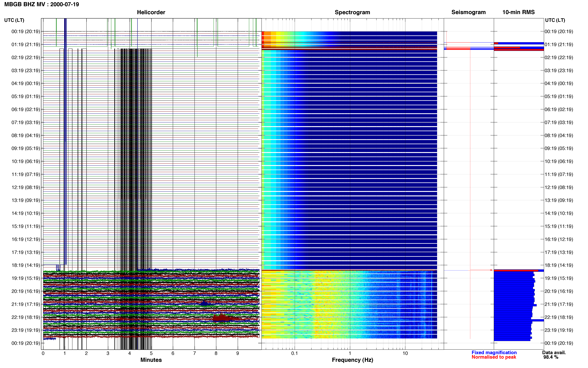588x368 pixels.
Task: Click the plot title 'MBGB BHZ MV : 2000-07-19'
Action: 42,4
